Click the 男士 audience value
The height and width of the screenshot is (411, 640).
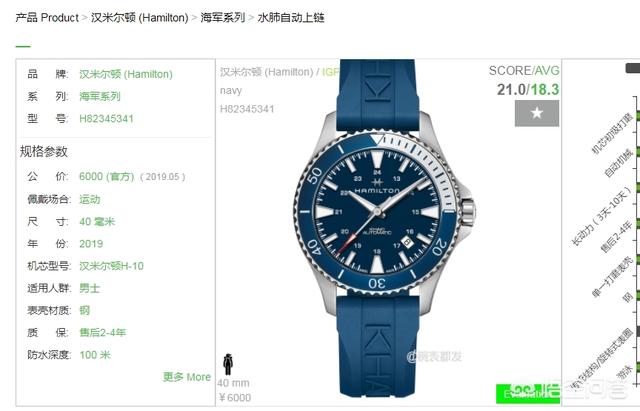(x=89, y=288)
